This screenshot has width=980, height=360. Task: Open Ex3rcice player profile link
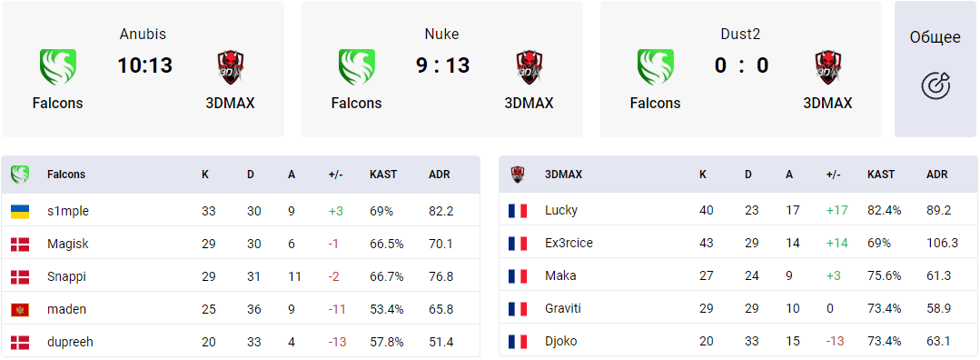click(x=569, y=243)
